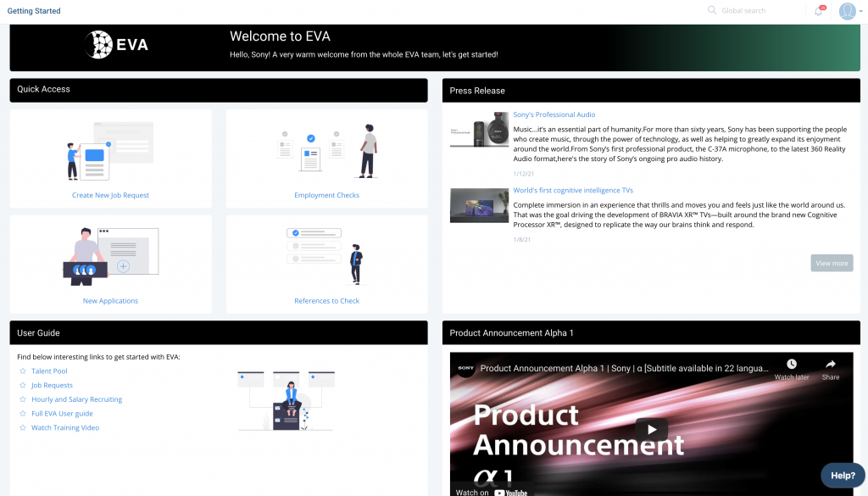Select the 1/12/21 article date
Viewport: 868px width, 496px height.
[523, 174]
